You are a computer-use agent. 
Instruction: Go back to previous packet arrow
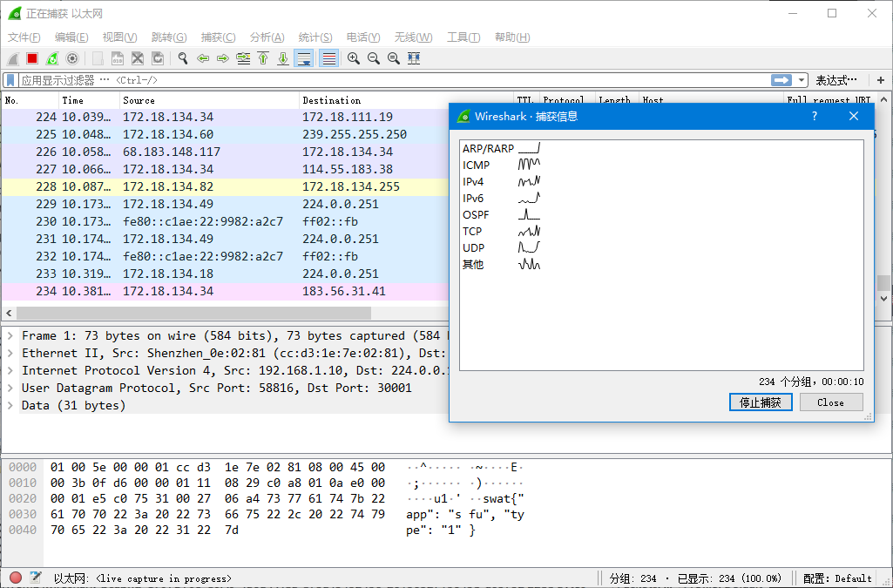203,58
